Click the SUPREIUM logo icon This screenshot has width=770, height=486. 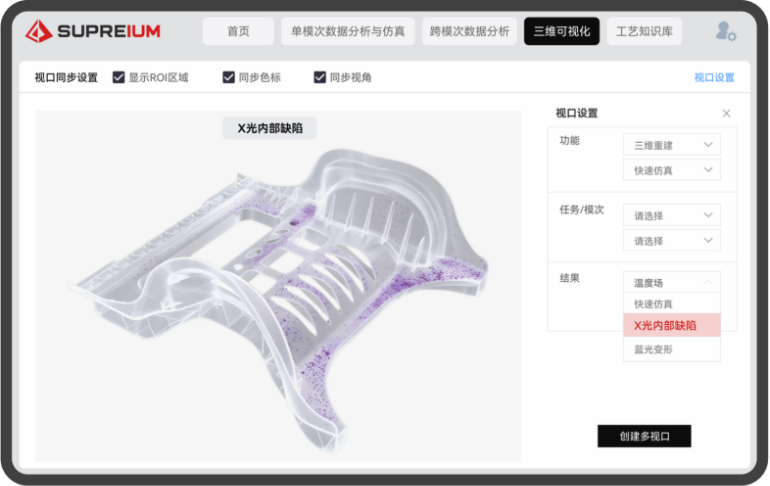pyautogui.click(x=39, y=32)
